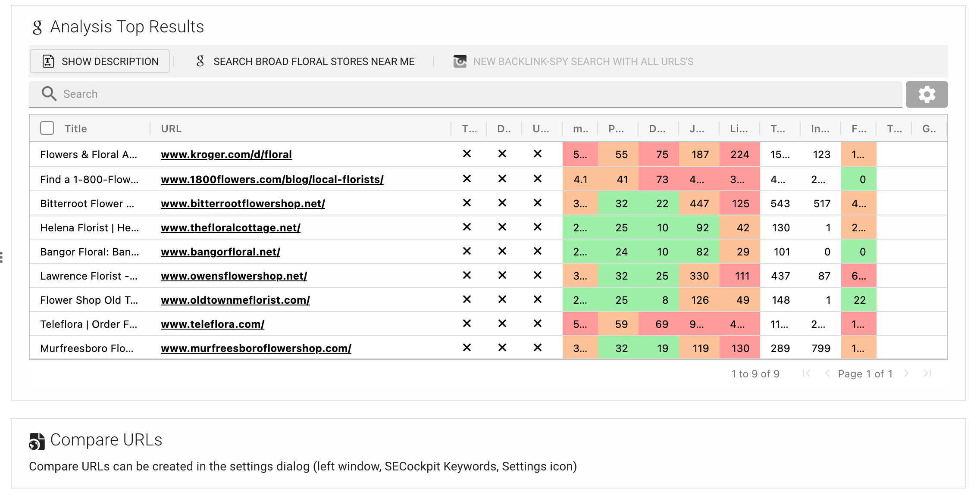
Task: Click the 330 value in Lawrence Florist row
Action: click(x=699, y=276)
